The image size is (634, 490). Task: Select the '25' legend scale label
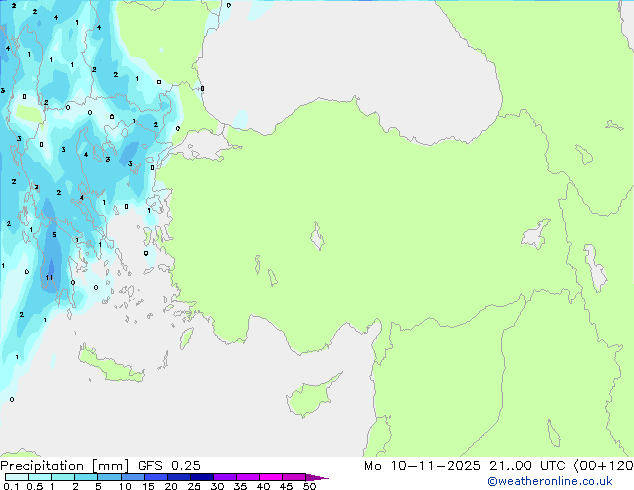(x=194, y=486)
